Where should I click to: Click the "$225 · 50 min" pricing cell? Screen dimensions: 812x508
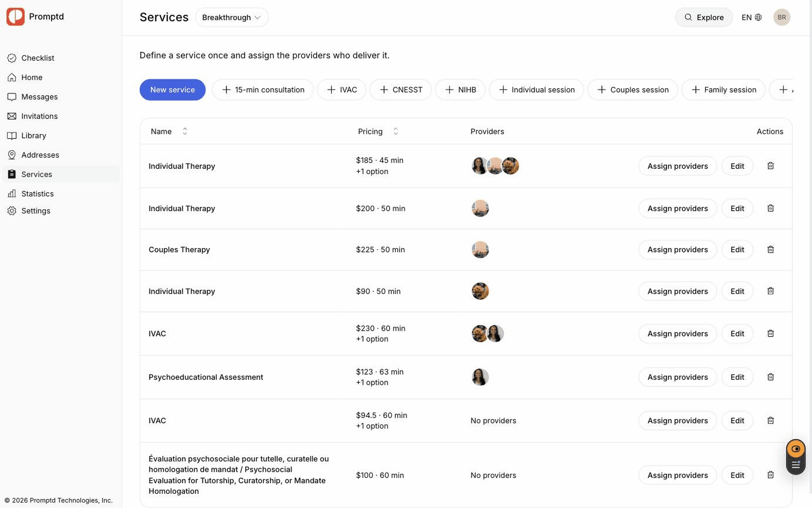click(x=380, y=250)
